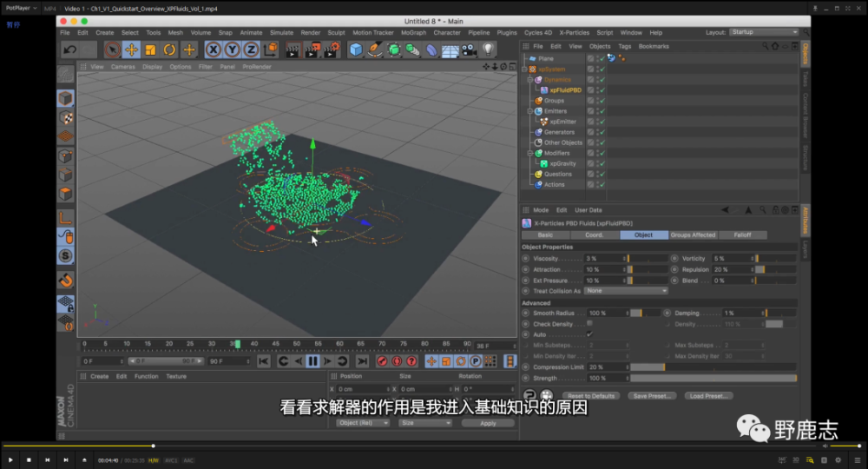The image size is (868, 469).
Task: Select the xpEmitter object in tree
Action: tap(563, 122)
